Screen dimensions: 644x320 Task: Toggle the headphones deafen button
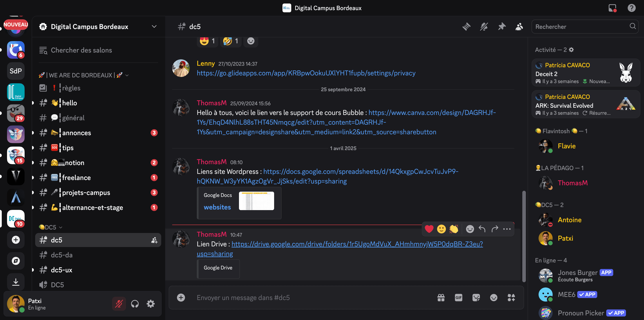135,304
